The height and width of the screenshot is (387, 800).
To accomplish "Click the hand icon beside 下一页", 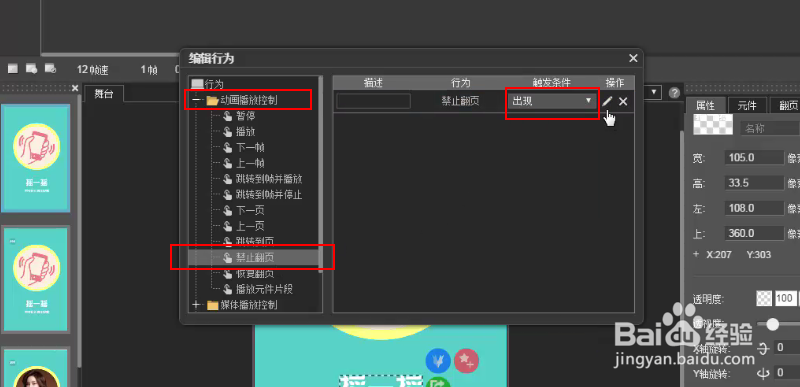I will tap(228, 211).
